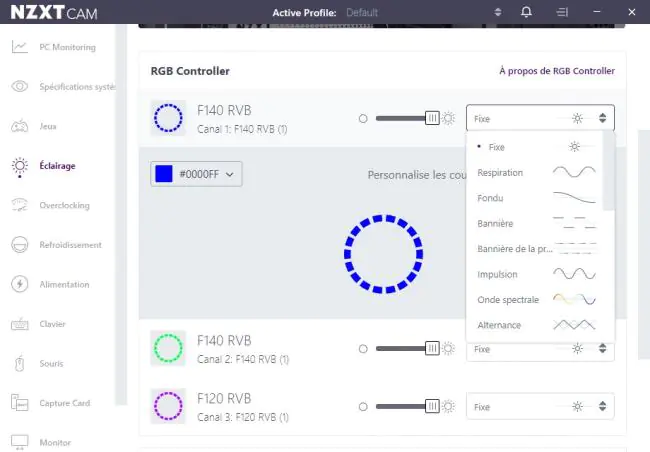
Task: Choose Fixe in the effect list
Action: [x=536, y=147]
